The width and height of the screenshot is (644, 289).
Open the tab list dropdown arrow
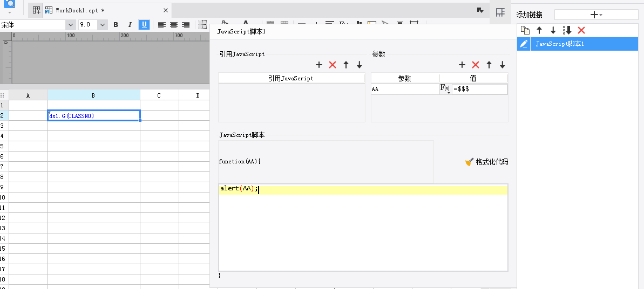[480, 10]
